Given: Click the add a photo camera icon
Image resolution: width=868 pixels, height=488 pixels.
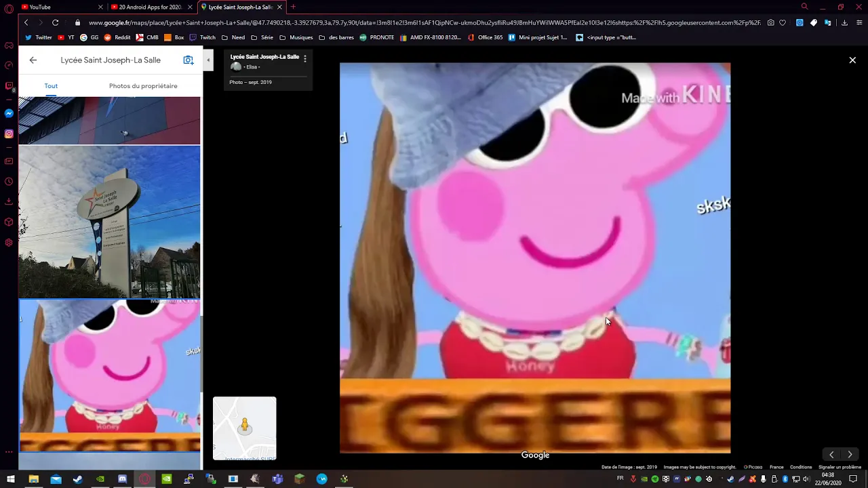Looking at the screenshot, I should pyautogui.click(x=189, y=60).
